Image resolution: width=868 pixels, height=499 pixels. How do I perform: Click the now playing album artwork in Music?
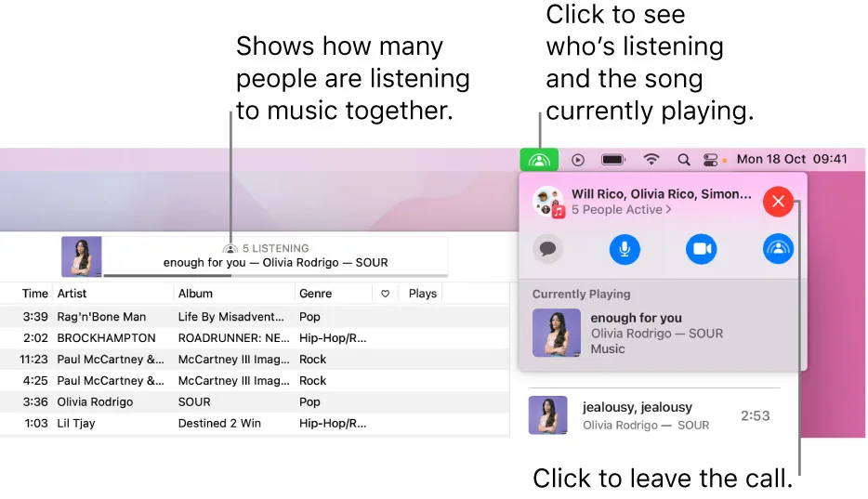click(82, 256)
